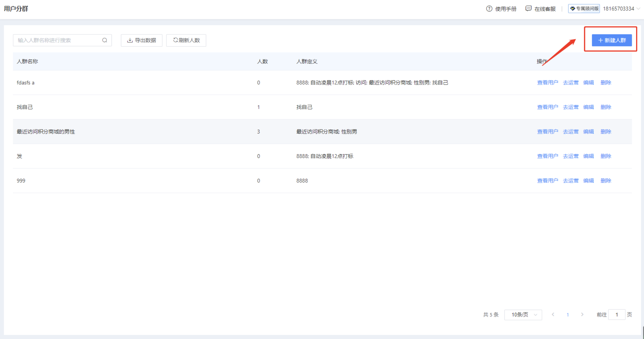The image size is (644, 339).
Task: Open the user manual help icon
Action: tap(489, 9)
